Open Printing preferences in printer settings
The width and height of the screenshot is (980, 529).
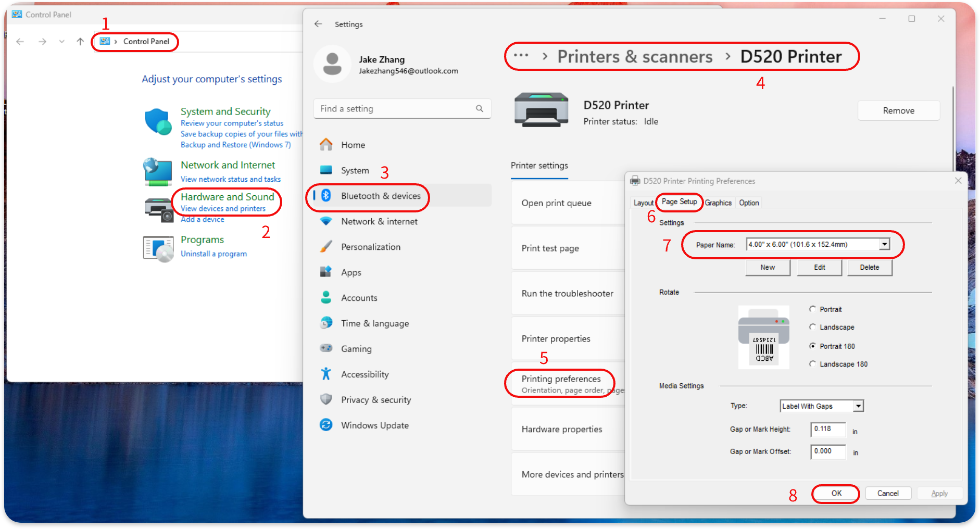[568, 383]
